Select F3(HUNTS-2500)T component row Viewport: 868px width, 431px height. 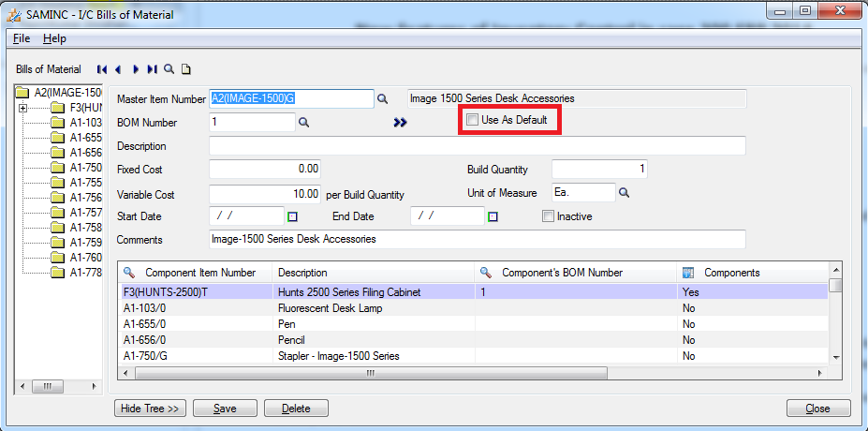(x=474, y=292)
